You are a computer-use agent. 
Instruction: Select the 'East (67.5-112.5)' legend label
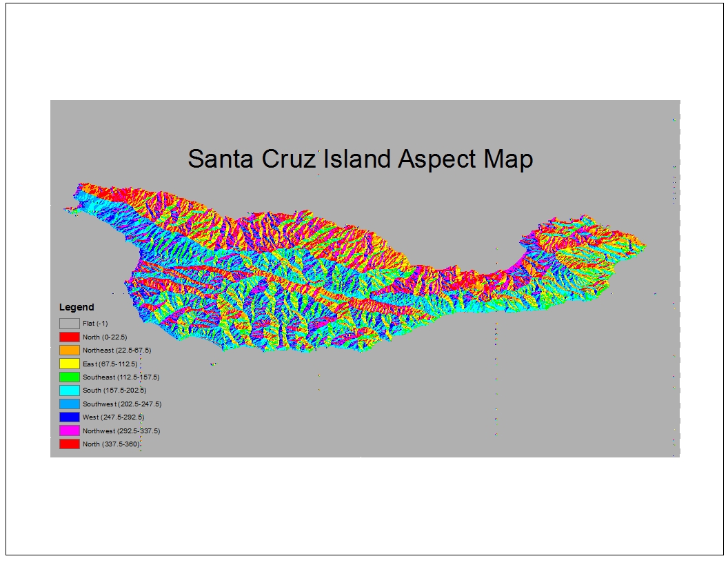click(110, 364)
